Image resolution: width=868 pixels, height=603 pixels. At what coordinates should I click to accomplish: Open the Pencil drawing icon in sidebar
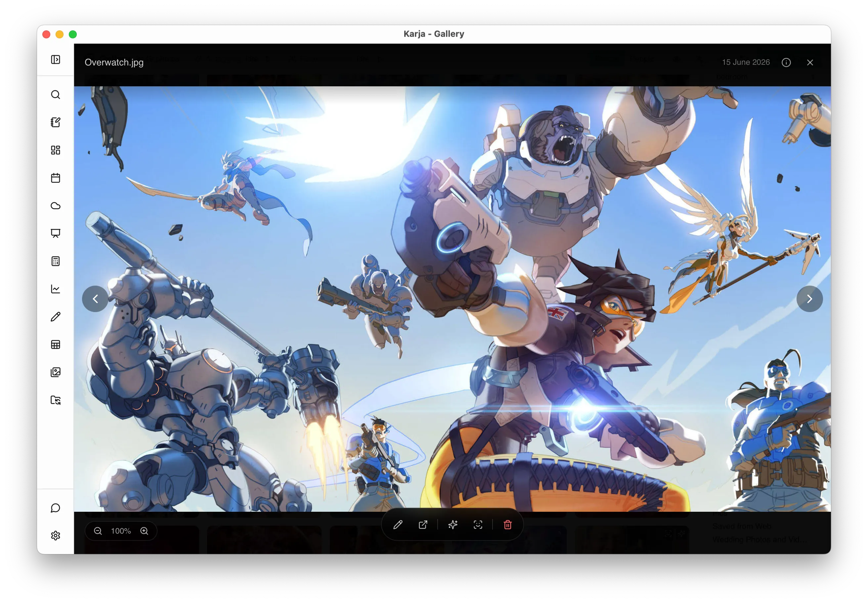coord(56,317)
